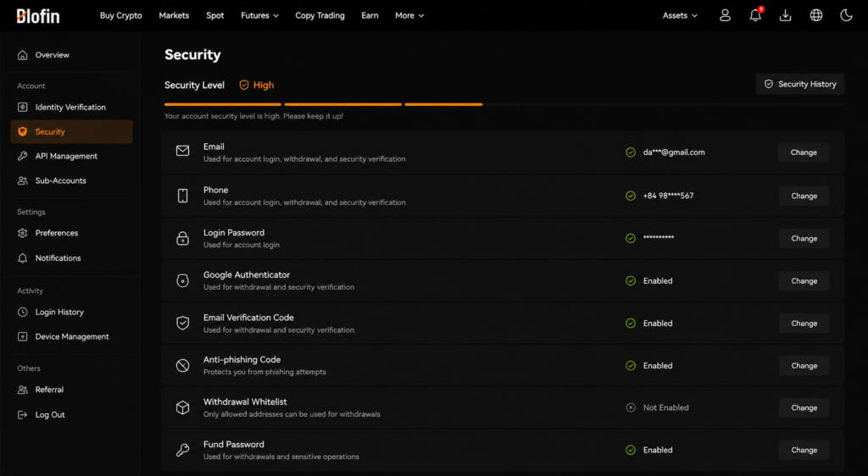This screenshot has height=476, width=868.
Task: Click the Email verified checkmark icon
Action: click(631, 152)
